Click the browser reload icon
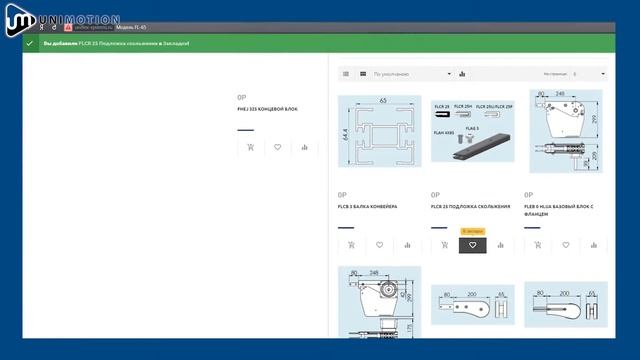The image size is (640, 360). tap(54, 28)
